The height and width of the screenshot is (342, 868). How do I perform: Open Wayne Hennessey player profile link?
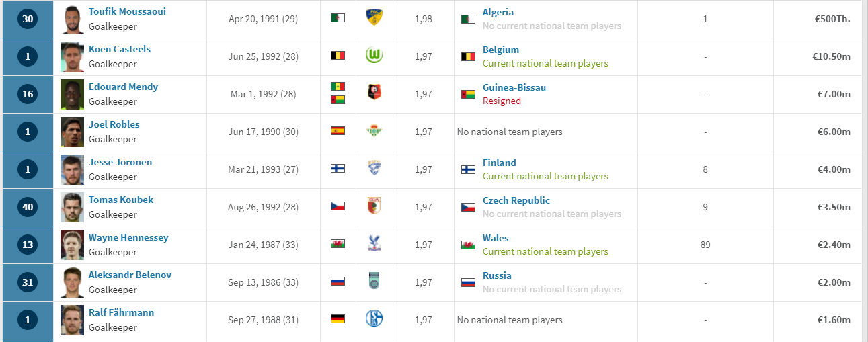point(128,237)
